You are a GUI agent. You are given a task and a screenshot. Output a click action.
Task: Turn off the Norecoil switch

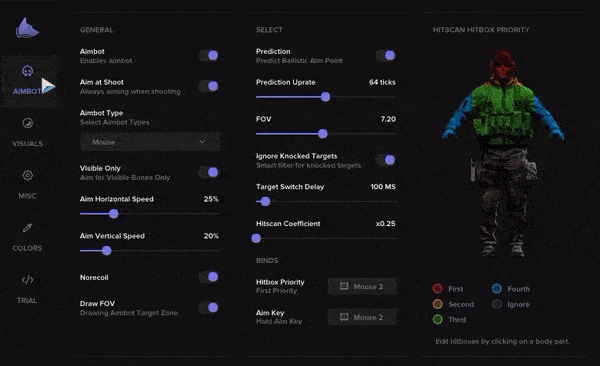tap(209, 277)
